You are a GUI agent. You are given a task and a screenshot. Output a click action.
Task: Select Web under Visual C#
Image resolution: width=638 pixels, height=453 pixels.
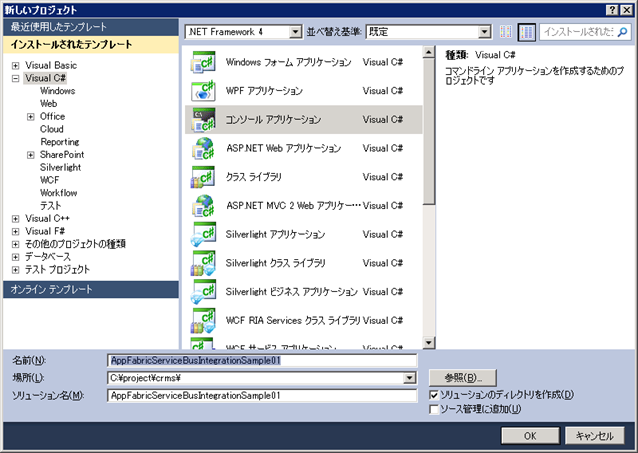[x=48, y=103]
